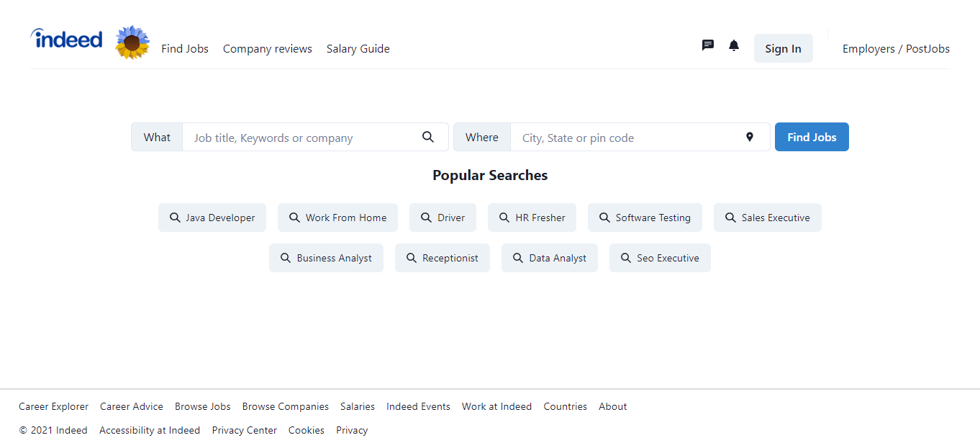This screenshot has height=443, width=980.
Task: Click the location pin in the Where field
Action: click(x=750, y=136)
